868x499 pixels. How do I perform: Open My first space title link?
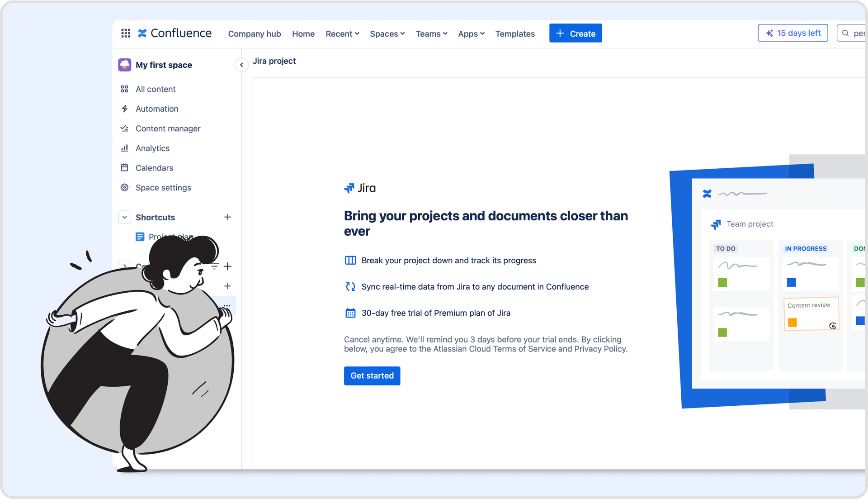pyautogui.click(x=164, y=65)
